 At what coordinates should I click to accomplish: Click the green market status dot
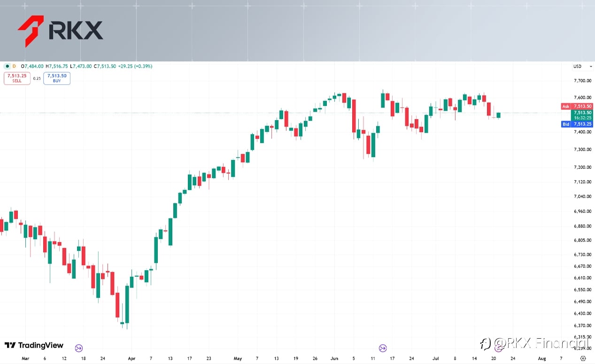[7, 66]
